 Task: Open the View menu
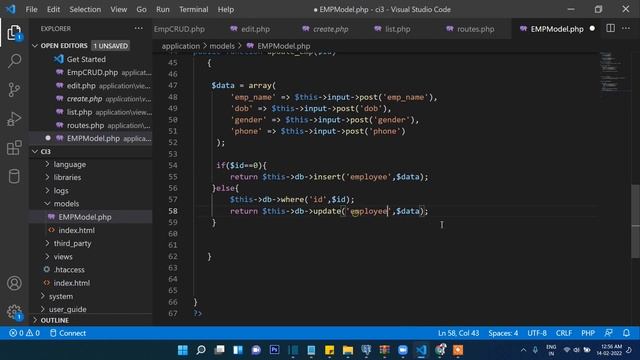[118, 9]
